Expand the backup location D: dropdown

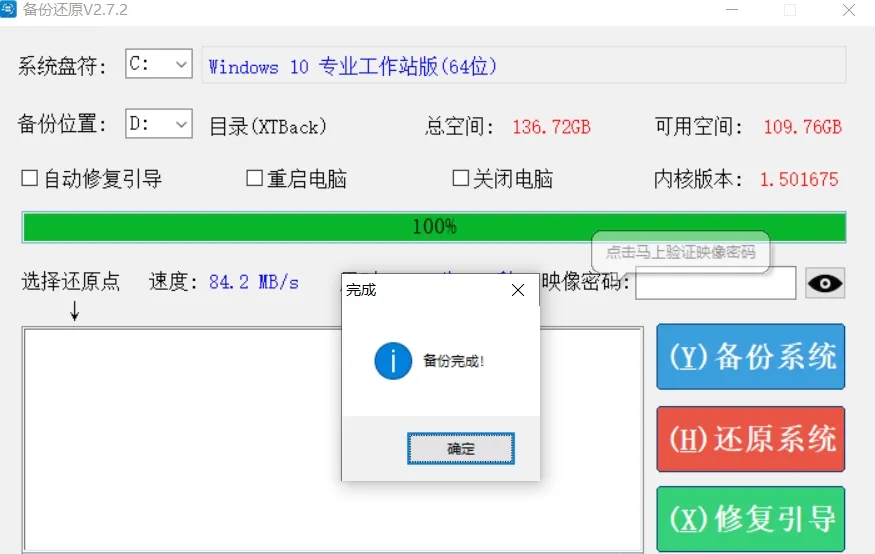pos(158,123)
